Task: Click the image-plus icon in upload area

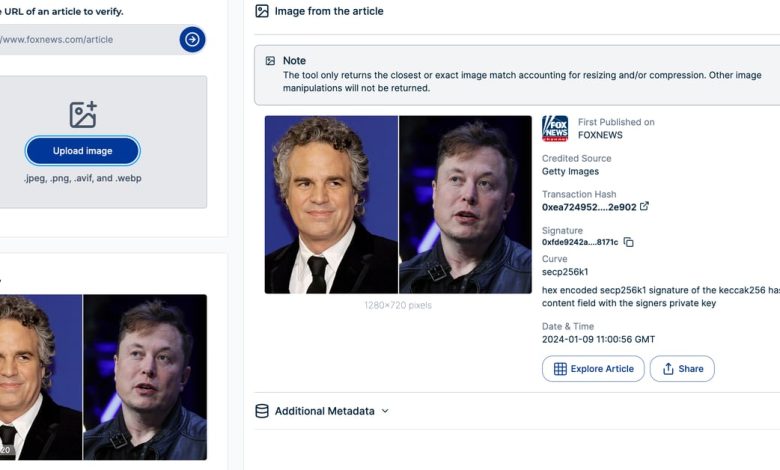Action: (x=83, y=114)
